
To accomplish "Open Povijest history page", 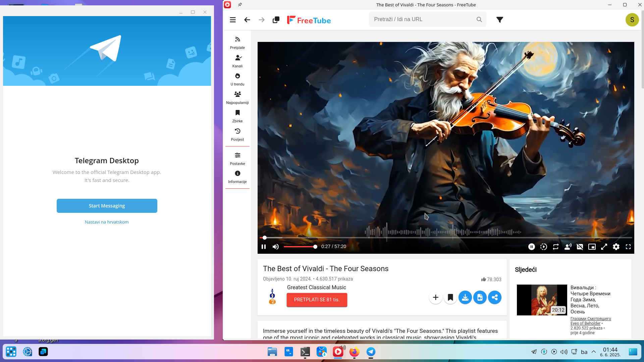I will 237,135.
